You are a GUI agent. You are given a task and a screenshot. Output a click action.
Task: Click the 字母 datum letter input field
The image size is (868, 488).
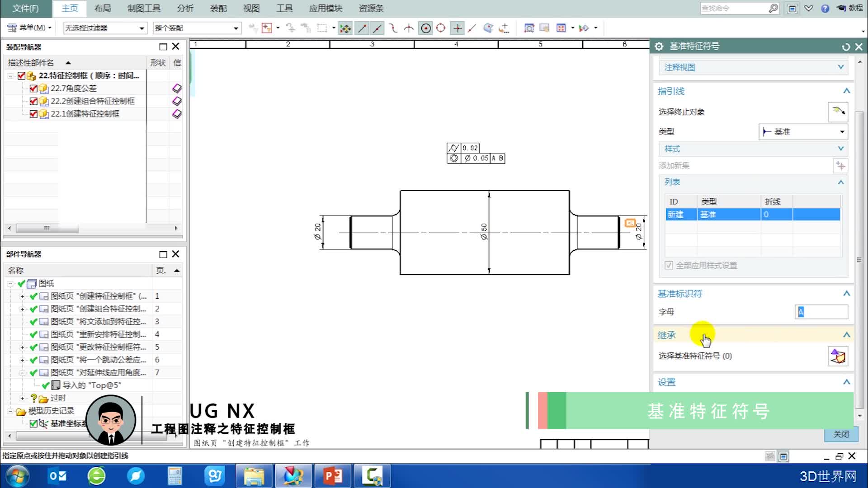click(821, 312)
